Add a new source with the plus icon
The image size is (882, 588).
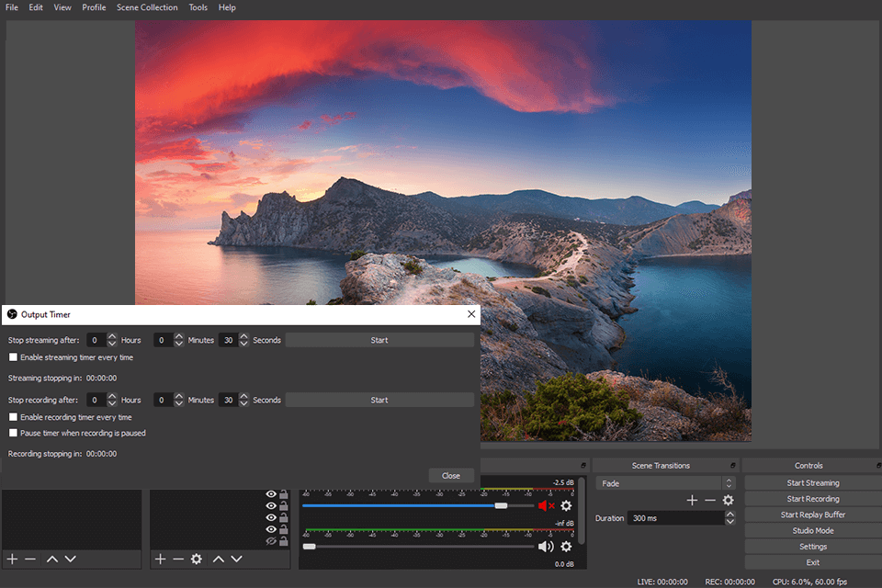159,559
